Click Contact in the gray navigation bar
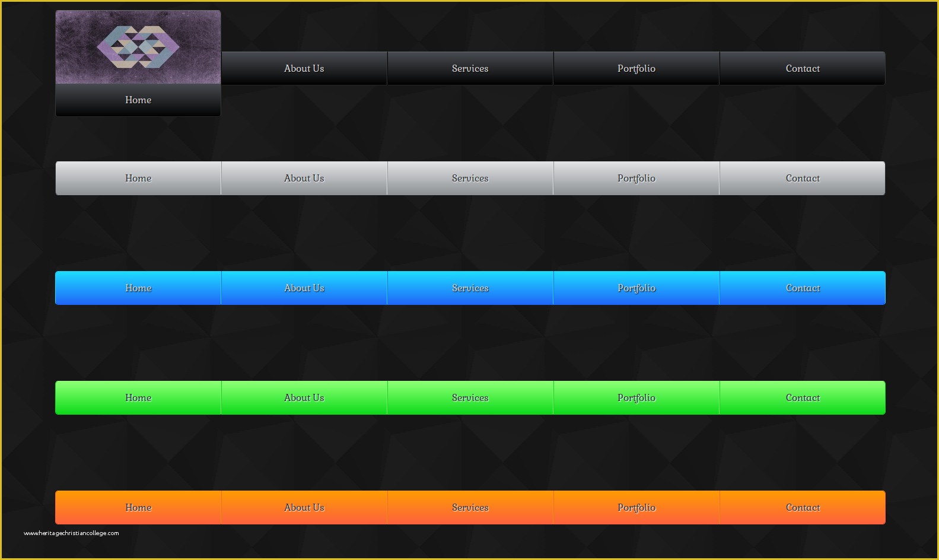939x560 pixels. pos(803,178)
